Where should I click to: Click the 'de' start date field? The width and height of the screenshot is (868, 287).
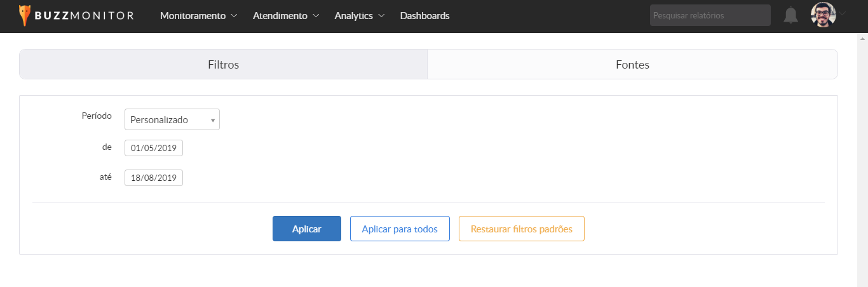tap(154, 148)
